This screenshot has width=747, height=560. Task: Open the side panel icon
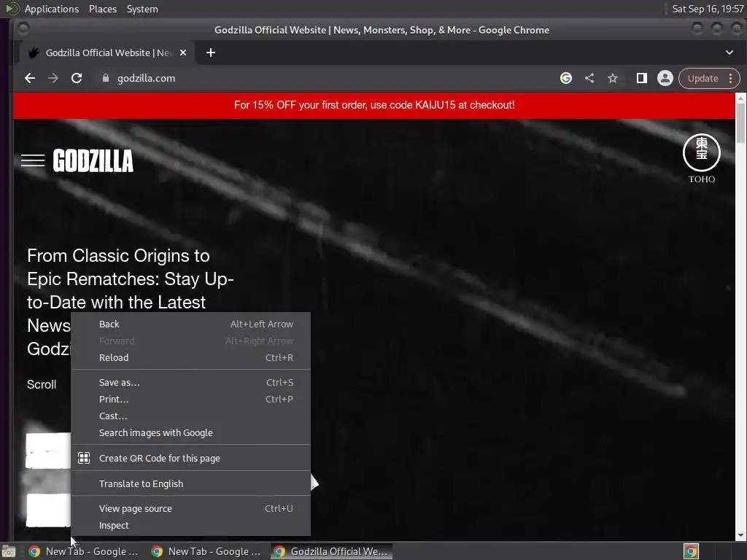(642, 78)
